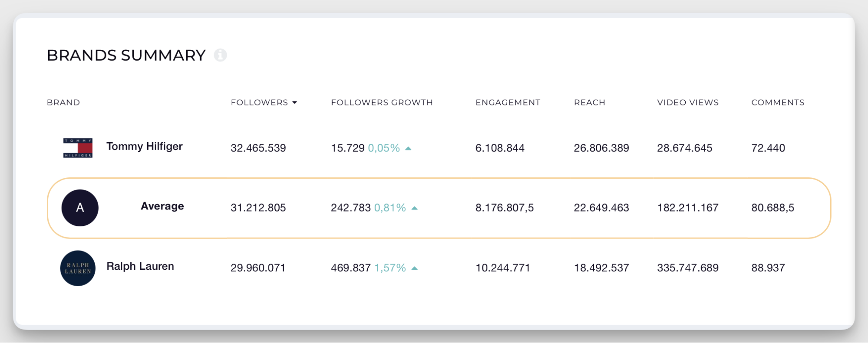
Task: Select the Comments column header
Action: 778,102
